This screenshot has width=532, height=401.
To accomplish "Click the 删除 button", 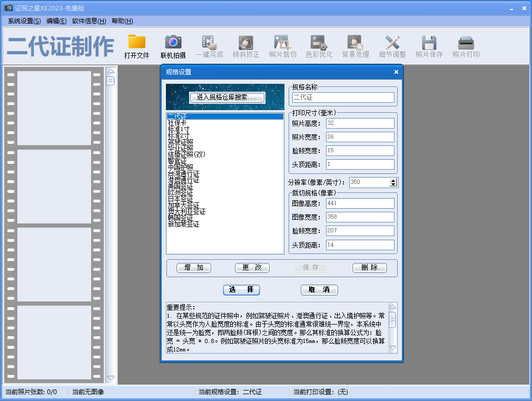I will coord(369,268).
